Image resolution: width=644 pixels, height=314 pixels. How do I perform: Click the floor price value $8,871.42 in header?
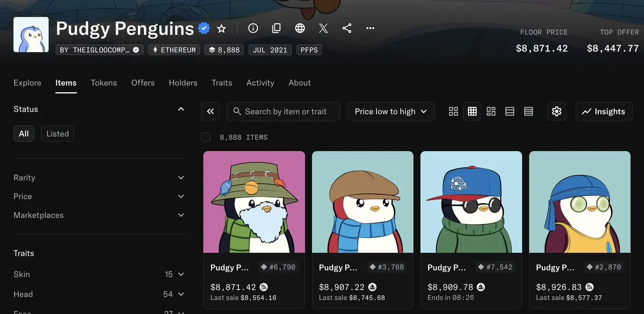tap(542, 48)
